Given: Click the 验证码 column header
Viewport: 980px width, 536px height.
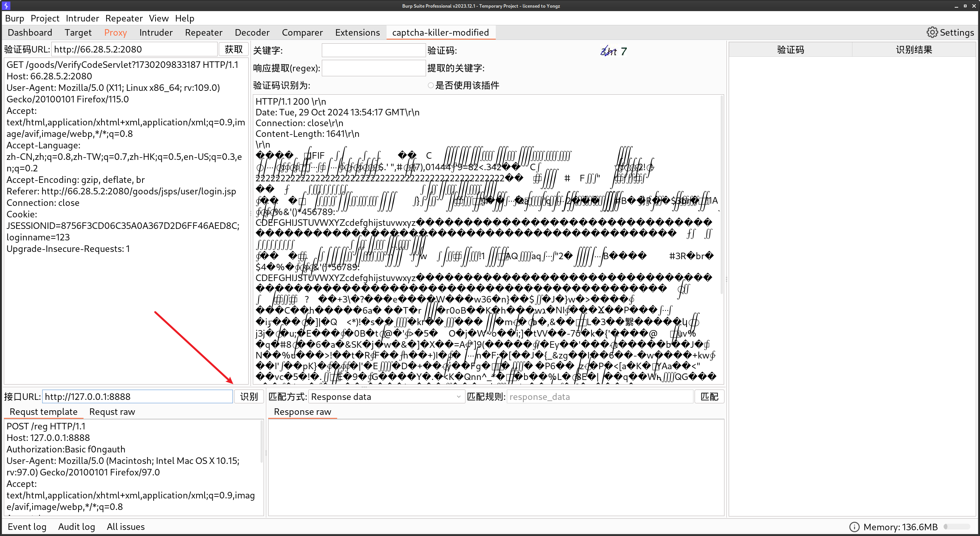Looking at the screenshot, I should pyautogui.click(x=790, y=50).
